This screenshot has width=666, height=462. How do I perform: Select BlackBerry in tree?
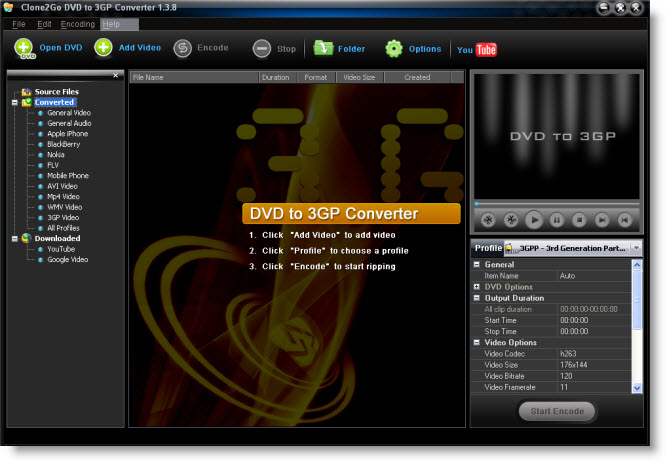pyautogui.click(x=64, y=144)
